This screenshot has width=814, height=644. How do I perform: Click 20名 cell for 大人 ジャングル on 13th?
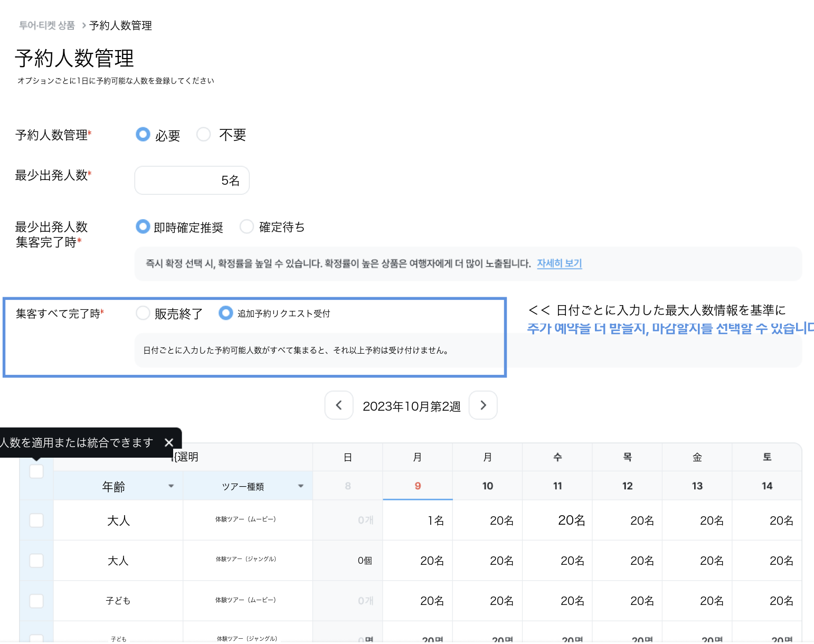tap(697, 561)
